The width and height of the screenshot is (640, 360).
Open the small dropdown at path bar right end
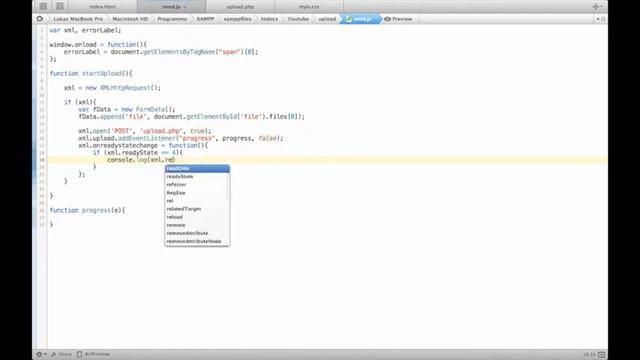(x=598, y=19)
